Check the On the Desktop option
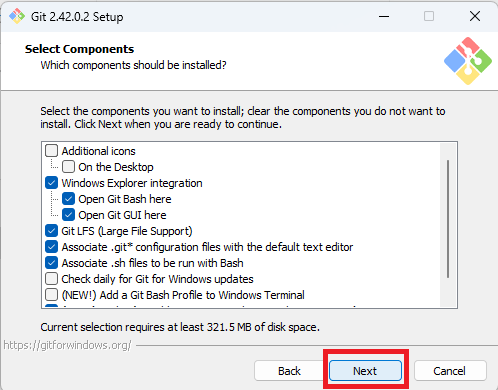 68,167
